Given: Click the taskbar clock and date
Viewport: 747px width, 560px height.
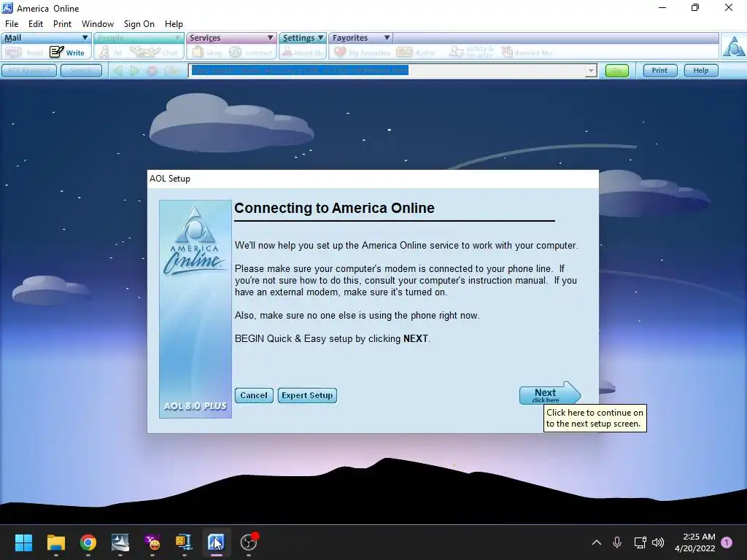Looking at the screenshot, I should 694,542.
